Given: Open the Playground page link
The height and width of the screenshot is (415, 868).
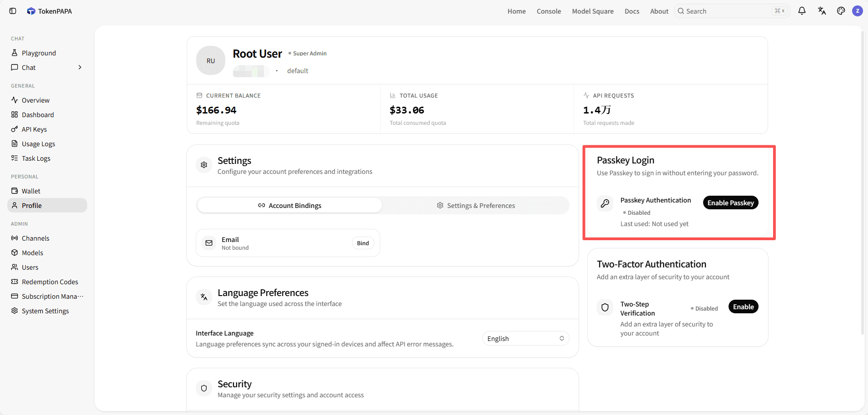Looking at the screenshot, I should point(47,53).
